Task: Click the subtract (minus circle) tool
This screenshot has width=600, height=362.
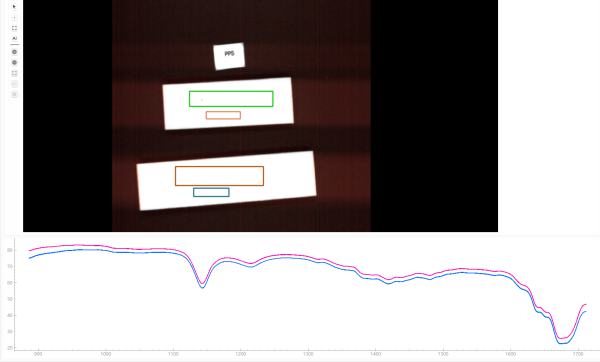Action: point(14,63)
